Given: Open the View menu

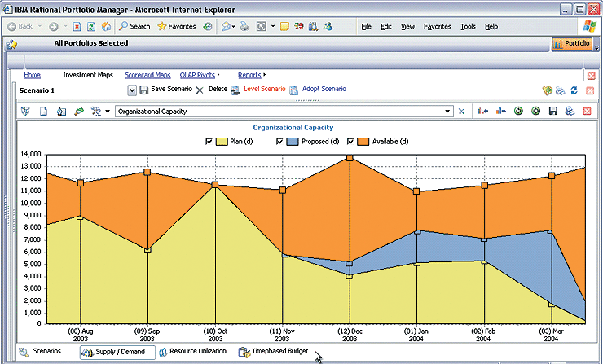Looking at the screenshot, I should [407, 27].
